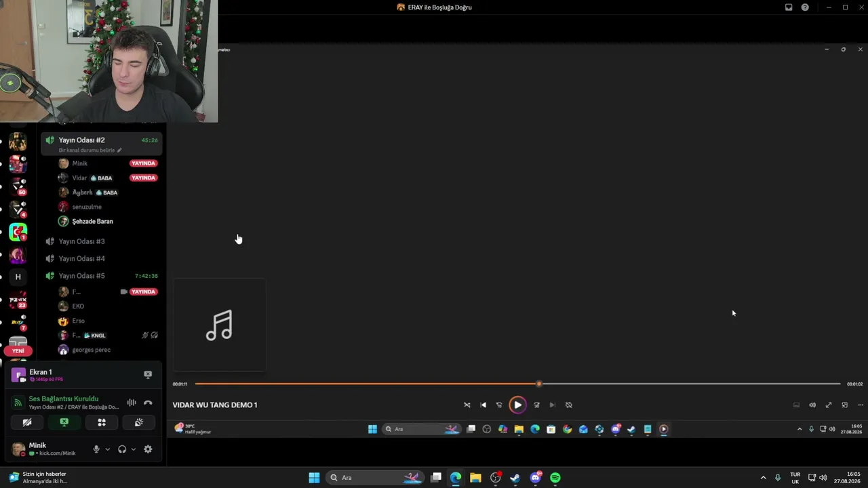
Task: Stop streaming Ekran 1
Action: pyautogui.click(x=148, y=374)
